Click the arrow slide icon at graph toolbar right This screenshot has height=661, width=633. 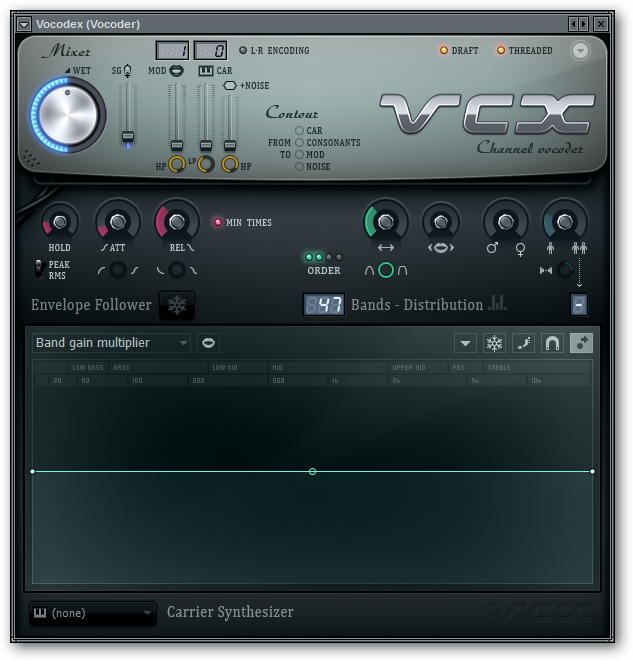[x=580, y=343]
